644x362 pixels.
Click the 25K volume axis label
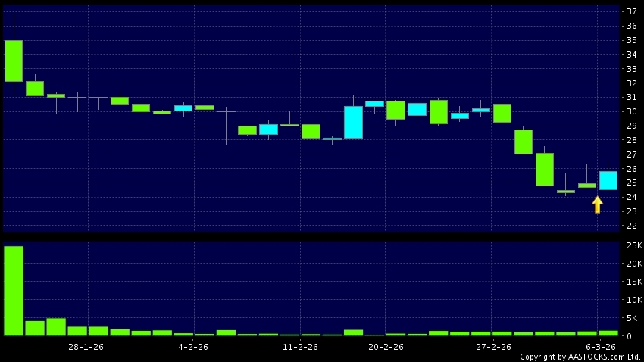click(633, 246)
